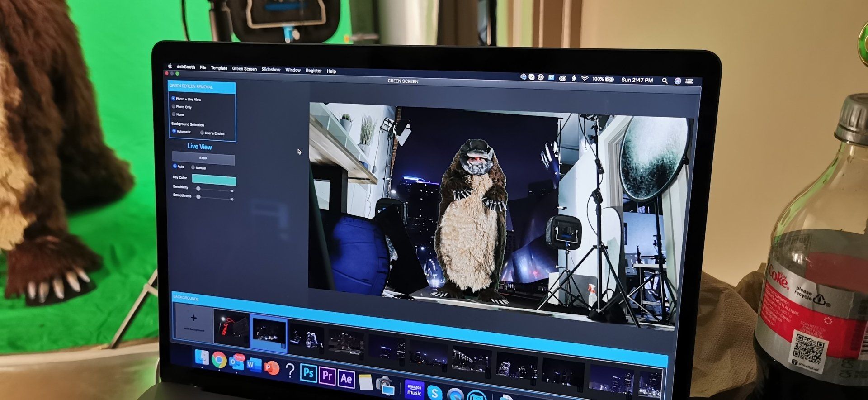Click the 1Password menu bar icon

(541, 77)
